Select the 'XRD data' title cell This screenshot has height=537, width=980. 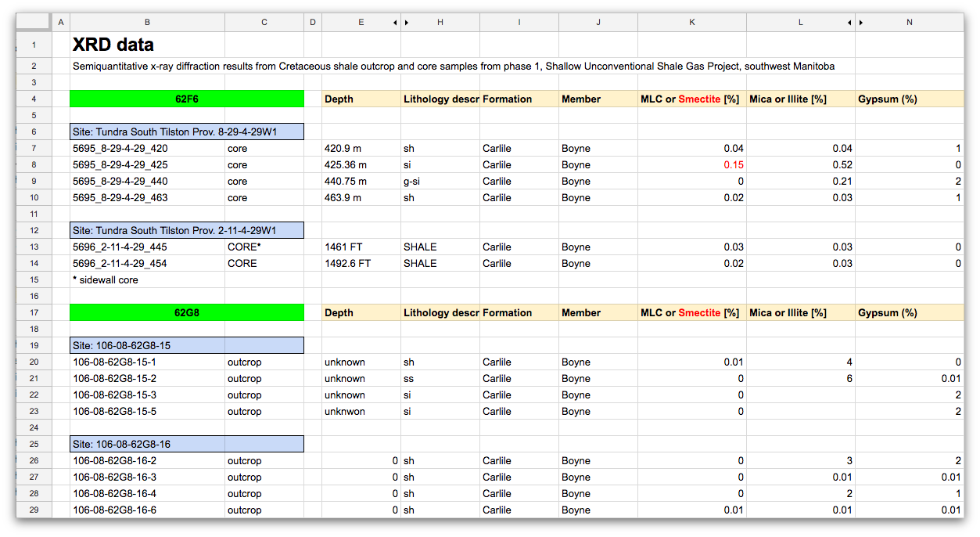147,45
